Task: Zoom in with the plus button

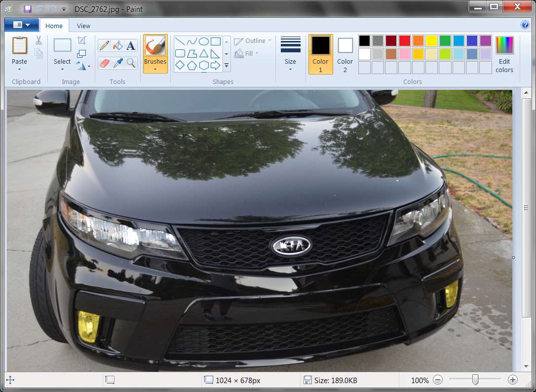Action: point(512,380)
